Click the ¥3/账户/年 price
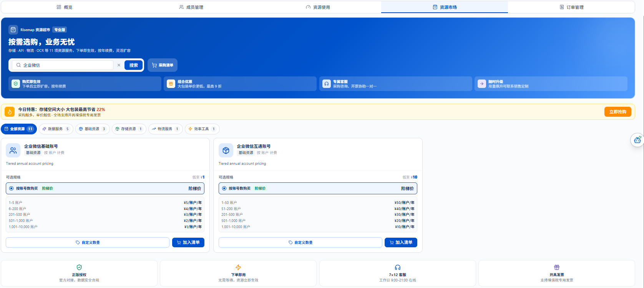This screenshot has width=644, height=288. pos(193,215)
